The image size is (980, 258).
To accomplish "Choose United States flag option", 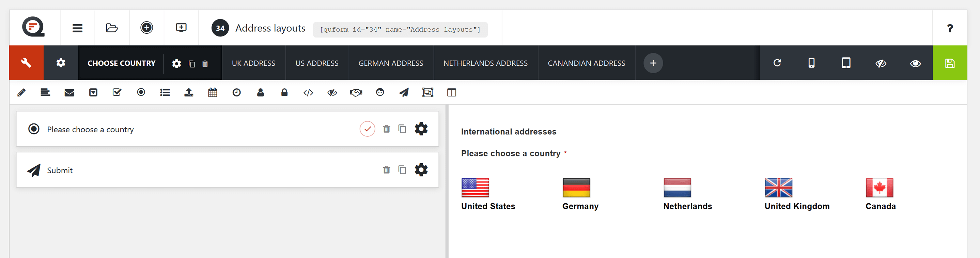I will (475, 187).
